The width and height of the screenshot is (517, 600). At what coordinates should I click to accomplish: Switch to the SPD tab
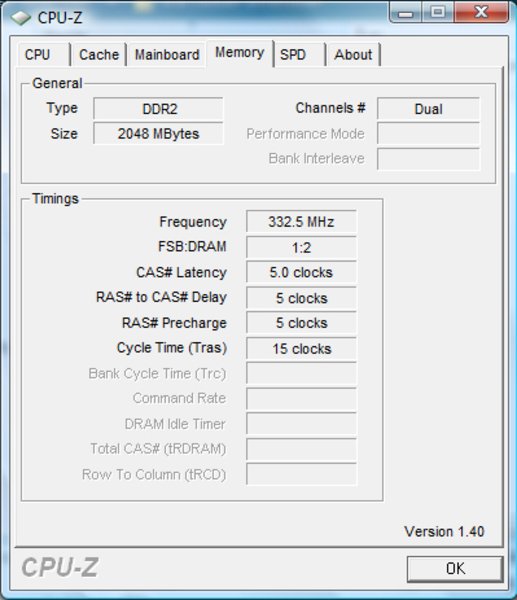300,55
